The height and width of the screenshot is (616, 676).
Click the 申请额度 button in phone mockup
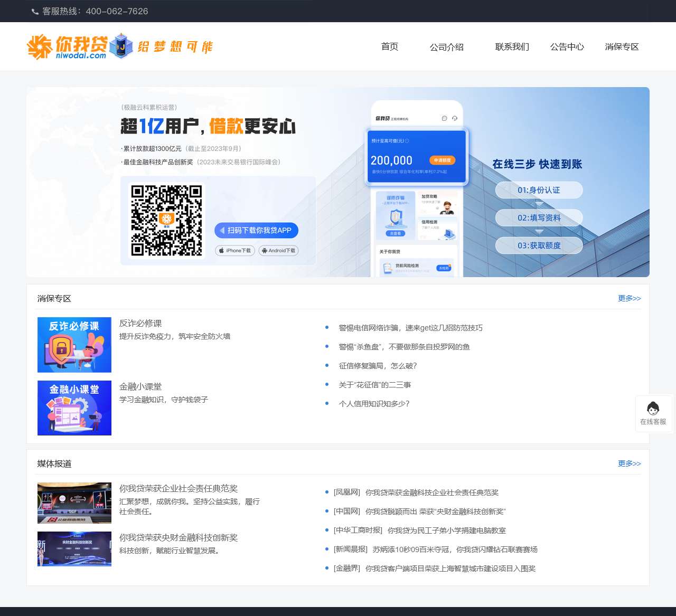443,160
